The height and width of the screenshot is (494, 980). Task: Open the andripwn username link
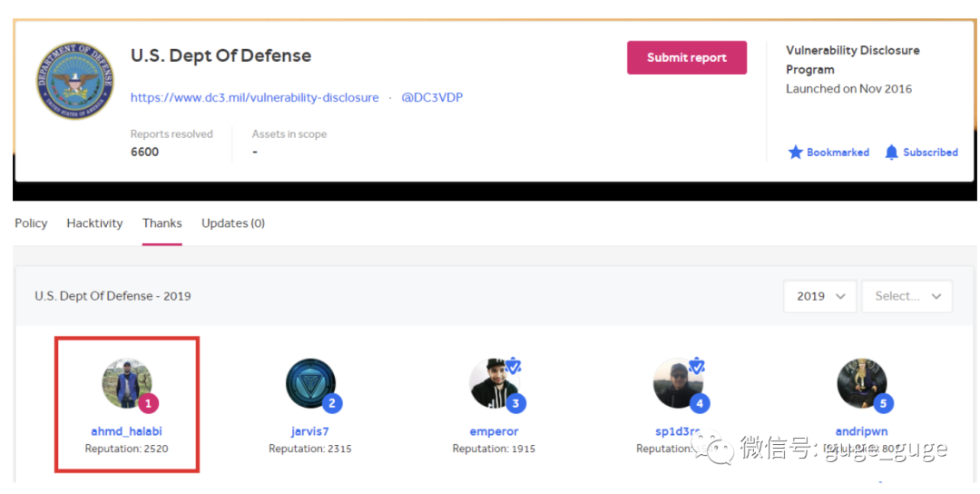(x=861, y=431)
